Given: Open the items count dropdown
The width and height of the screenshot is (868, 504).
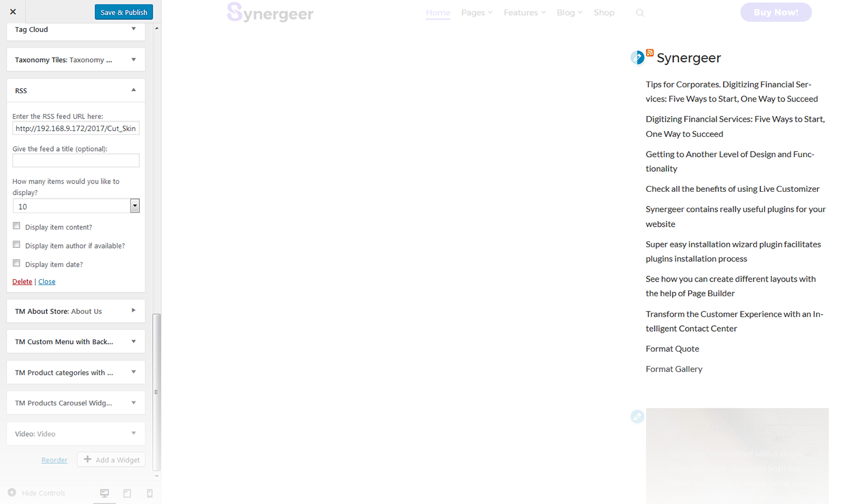Looking at the screenshot, I should click(76, 206).
